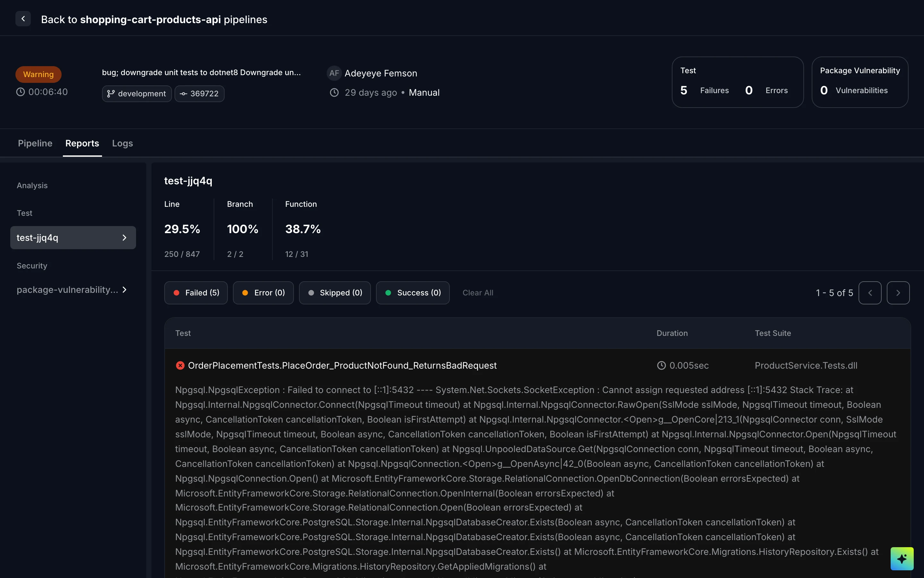Click the Manual trigger label

(424, 92)
